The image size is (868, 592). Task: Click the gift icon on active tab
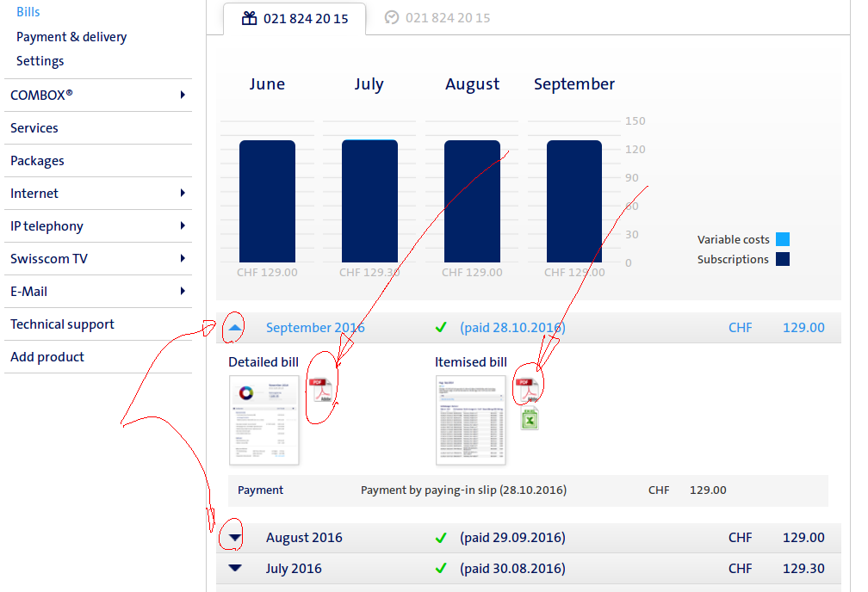250,18
